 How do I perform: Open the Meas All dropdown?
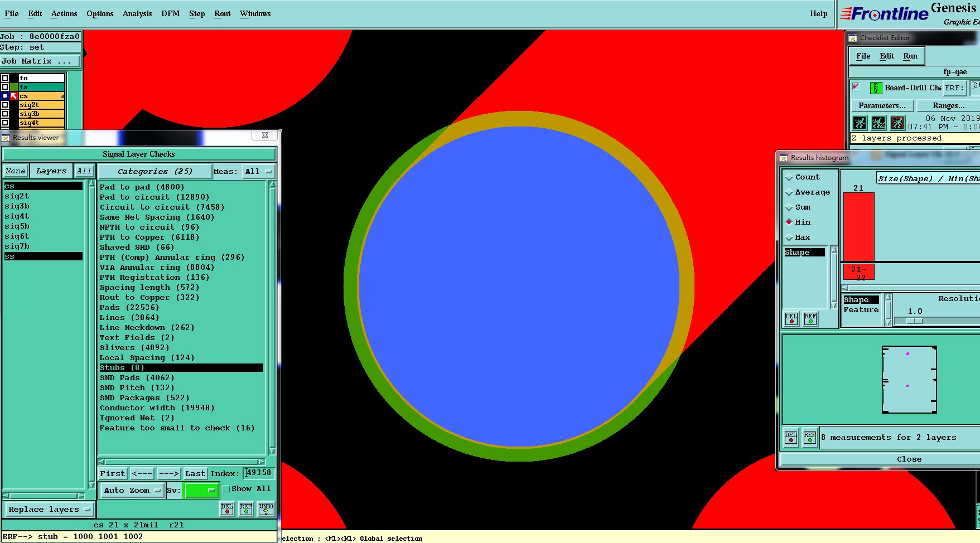[x=259, y=171]
